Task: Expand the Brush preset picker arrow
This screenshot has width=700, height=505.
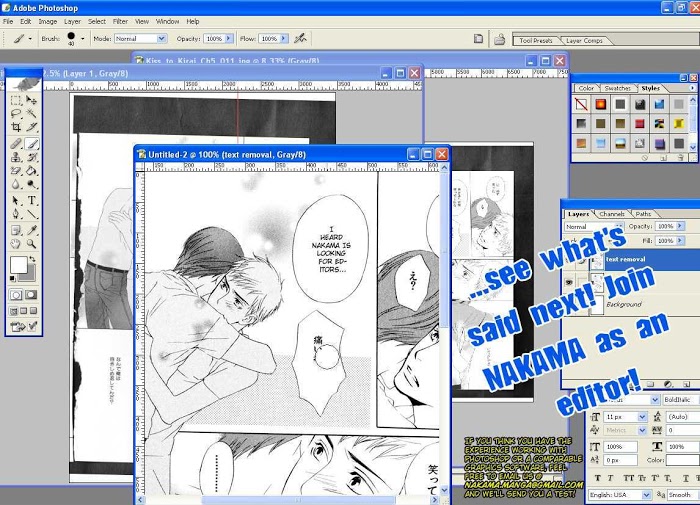Action: click(x=82, y=38)
